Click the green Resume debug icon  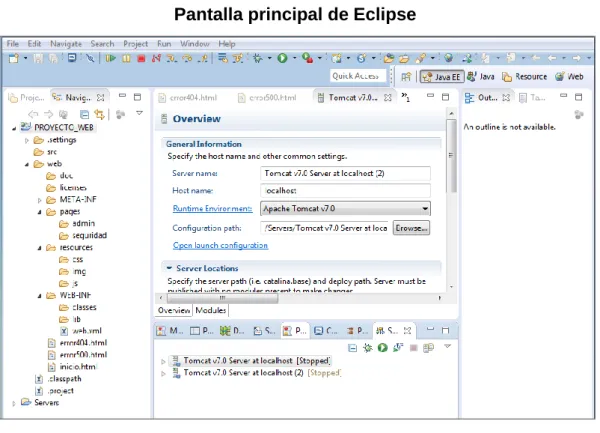click(111, 58)
